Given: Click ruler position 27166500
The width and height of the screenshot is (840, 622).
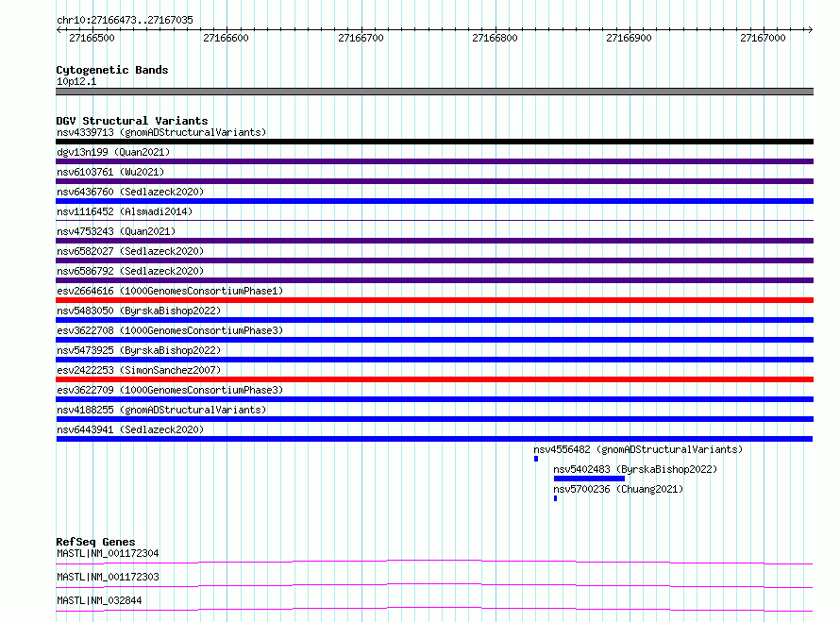Looking at the screenshot, I should click(x=92, y=38).
